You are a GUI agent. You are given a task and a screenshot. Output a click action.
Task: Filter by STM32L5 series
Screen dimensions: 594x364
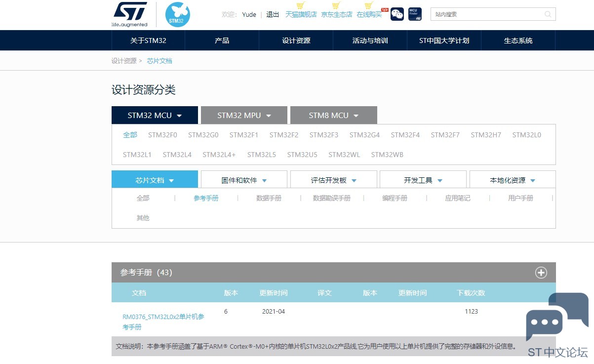pos(262,155)
